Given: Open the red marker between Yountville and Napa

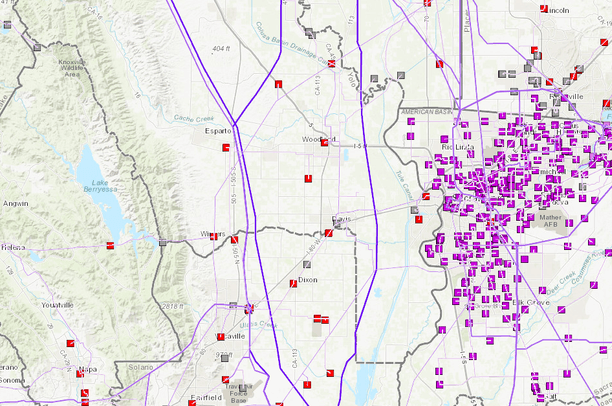Looking at the screenshot, I should 70,343.
